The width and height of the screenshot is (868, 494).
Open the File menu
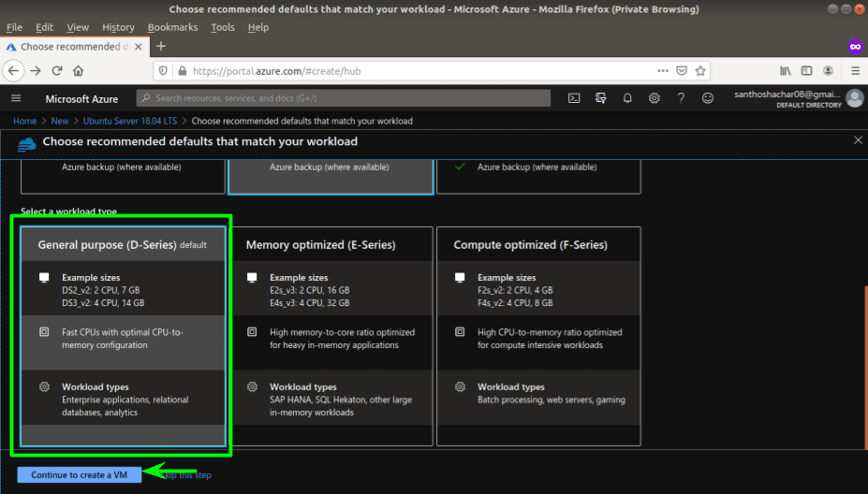pyautogui.click(x=14, y=27)
